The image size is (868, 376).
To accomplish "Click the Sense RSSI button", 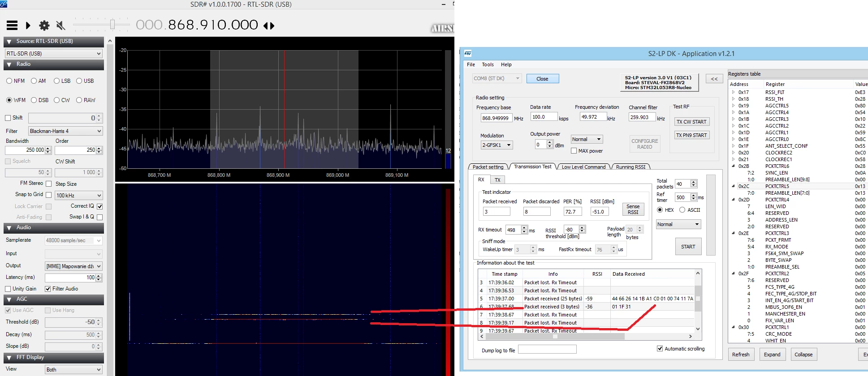I will [x=633, y=209].
